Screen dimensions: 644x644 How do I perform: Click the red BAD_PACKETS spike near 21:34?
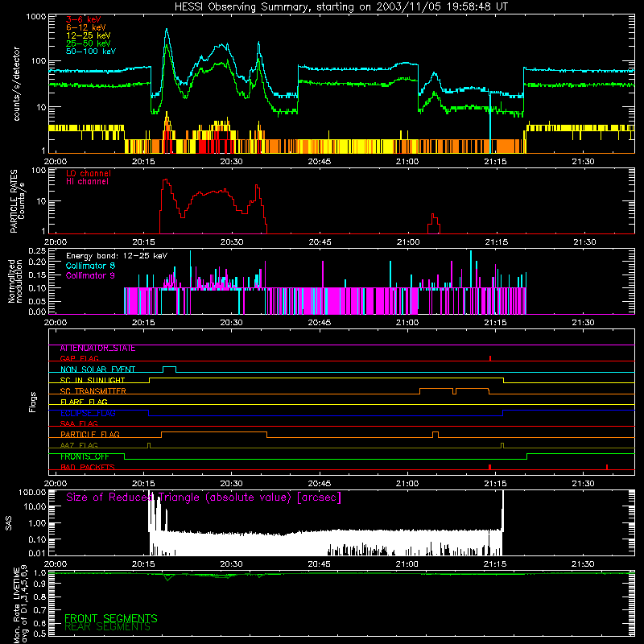coord(607,467)
